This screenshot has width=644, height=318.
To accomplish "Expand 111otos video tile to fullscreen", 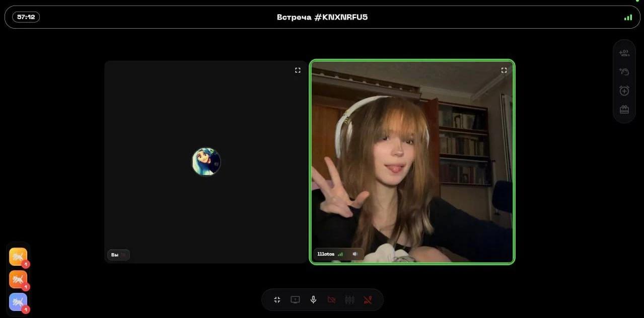I will point(504,70).
